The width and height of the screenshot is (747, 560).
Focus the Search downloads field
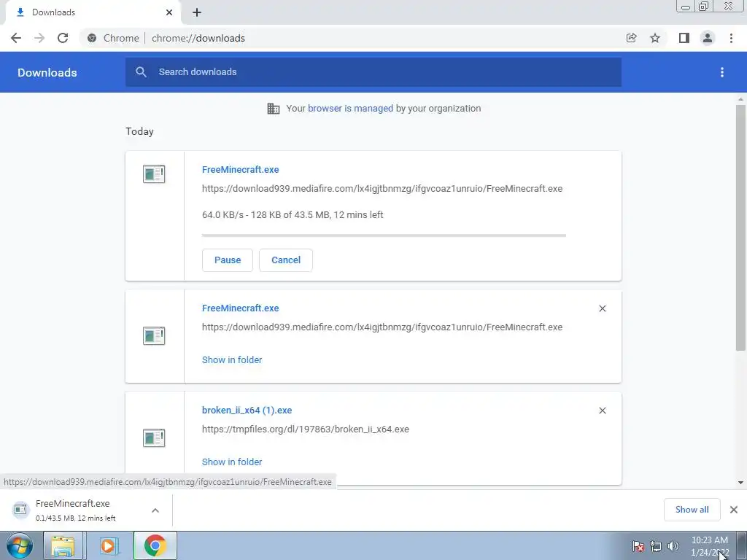click(x=373, y=72)
